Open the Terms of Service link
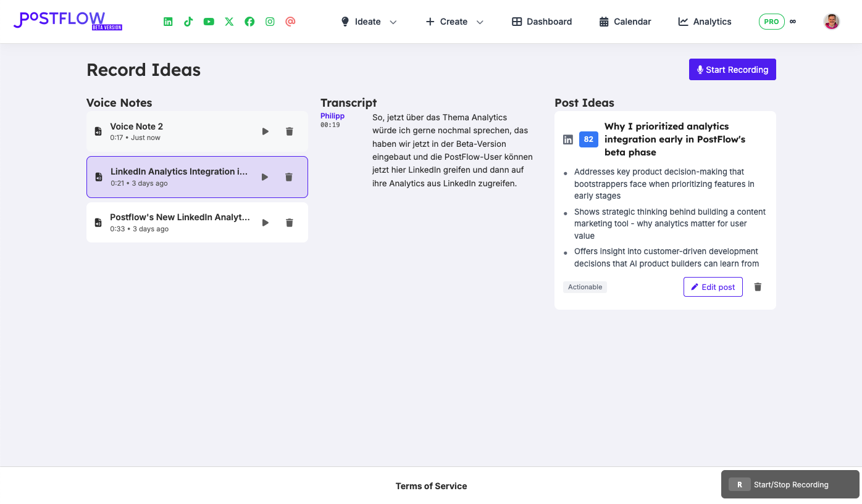The height and width of the screenshot is (504, 862). click(431, 485)
